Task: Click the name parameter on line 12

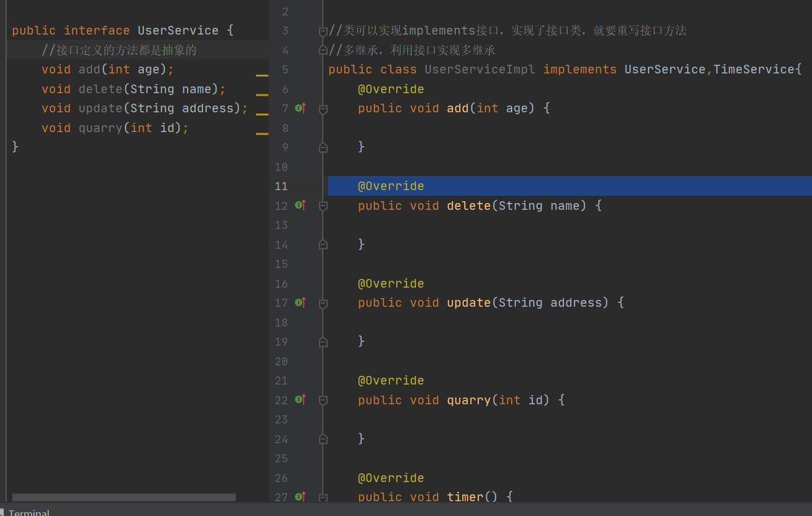Action: coord(565,206)
